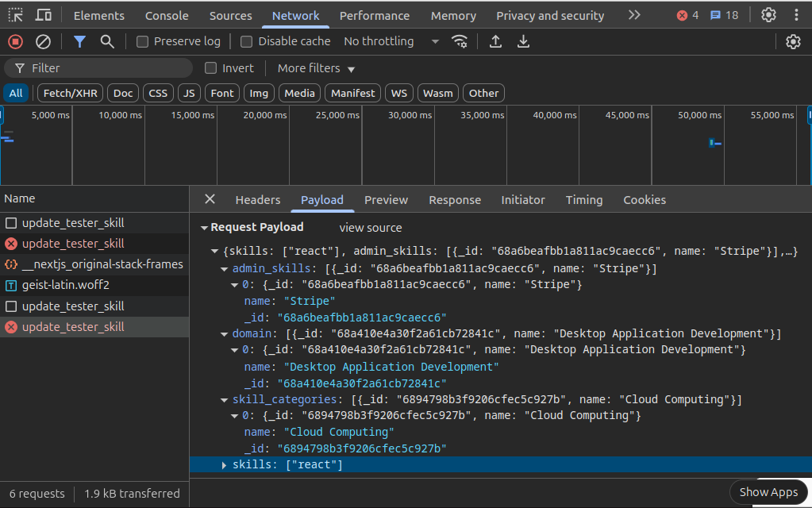Click the stop recording network log icon

[16, 42]
